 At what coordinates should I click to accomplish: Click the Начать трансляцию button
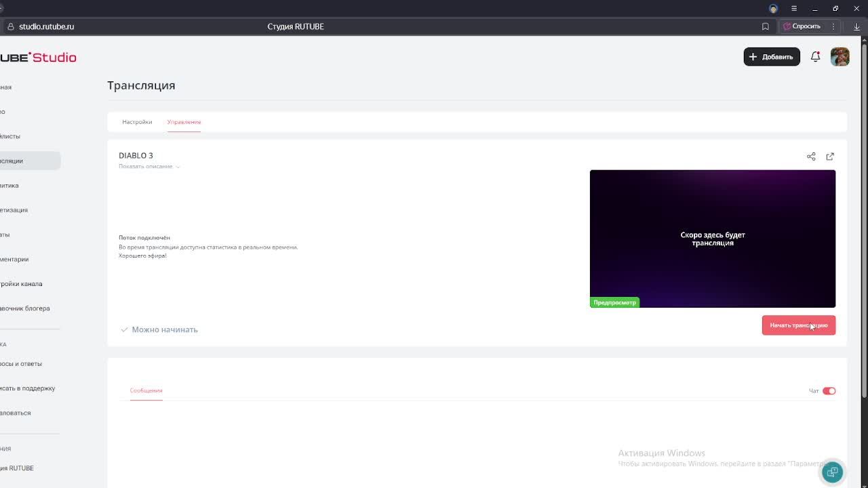799,325
